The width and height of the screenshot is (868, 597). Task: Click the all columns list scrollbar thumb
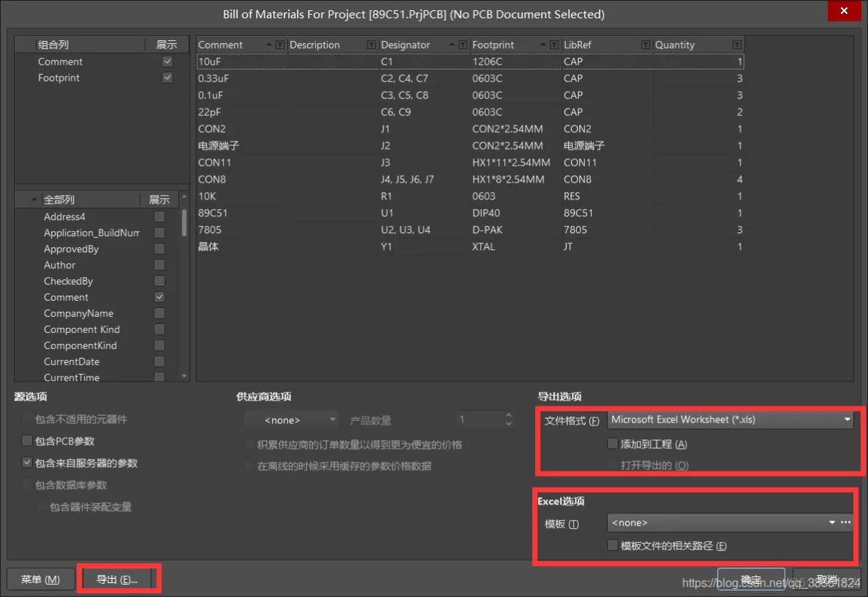184,222
